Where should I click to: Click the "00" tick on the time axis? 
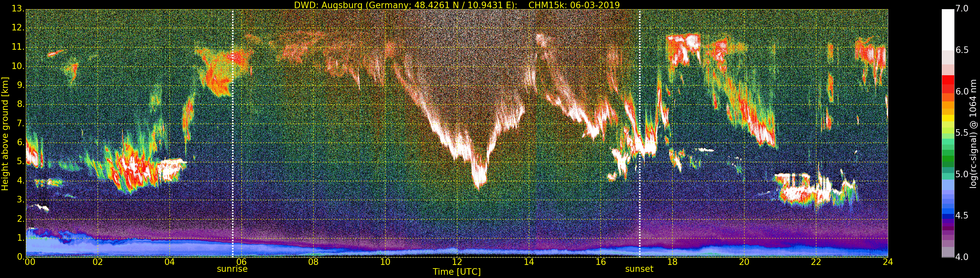(30, 262)
